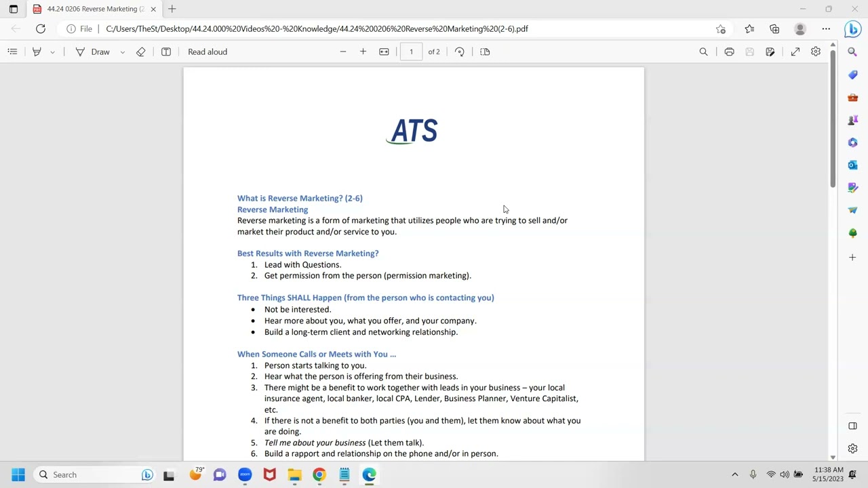This screenshot has height=488, width=868.
Task: Start Read aloud for the PDF
Action: [208, 52]
